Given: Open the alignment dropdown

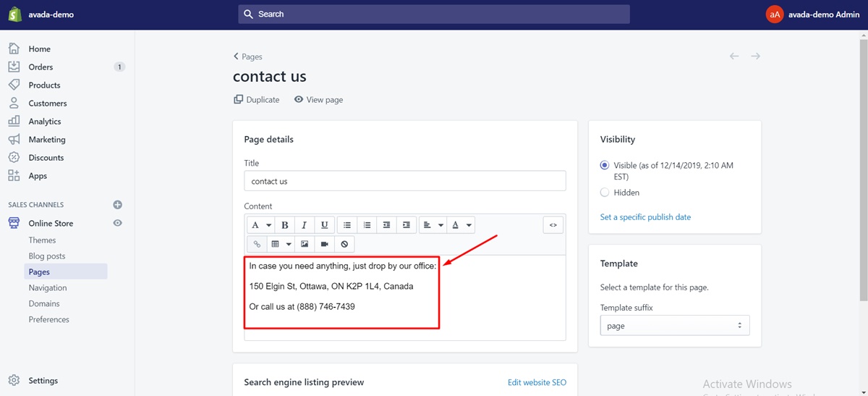Looking at the screenshot, I should [x=433, y=225].
